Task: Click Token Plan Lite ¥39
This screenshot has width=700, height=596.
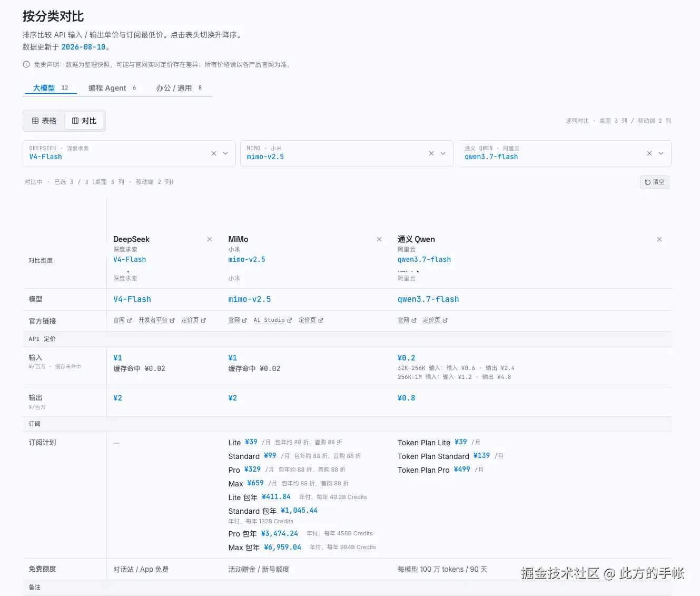Action: pos(461,442)
